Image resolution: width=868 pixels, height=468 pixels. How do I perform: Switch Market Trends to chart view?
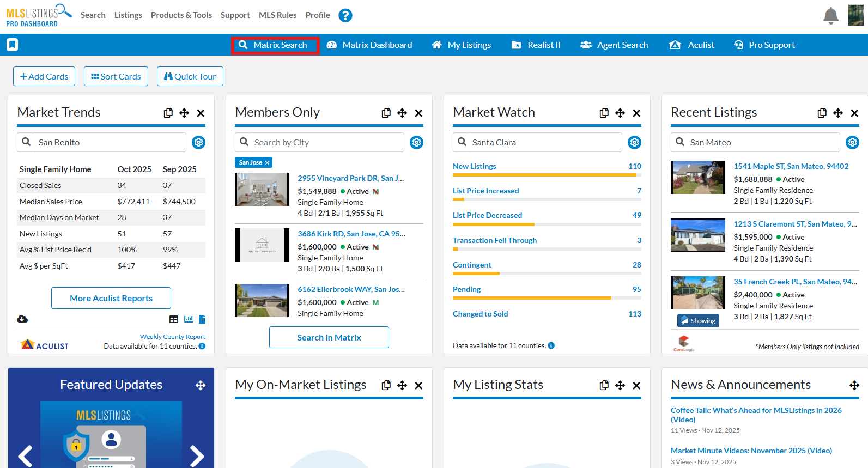pos(189,319)
